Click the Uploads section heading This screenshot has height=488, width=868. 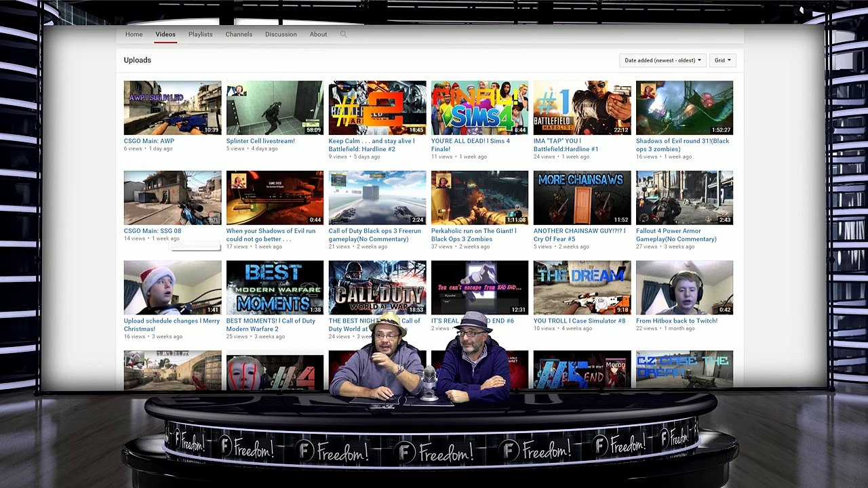[x=138, y=60]
